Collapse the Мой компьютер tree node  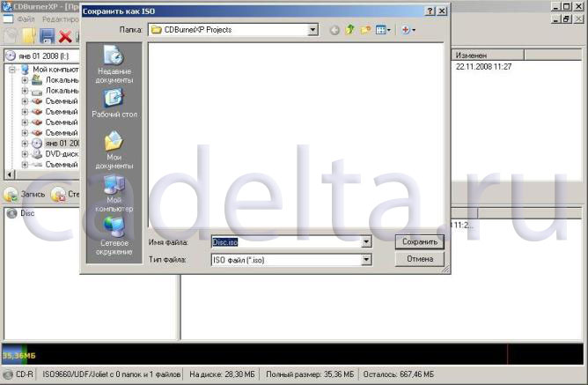pyautogui.click(x=13, y=69)
